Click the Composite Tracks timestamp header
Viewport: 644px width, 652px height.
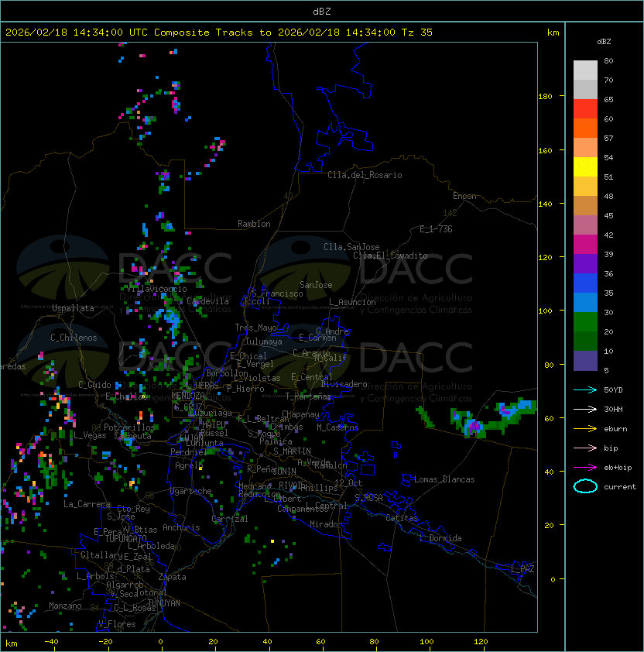point(219,33)
